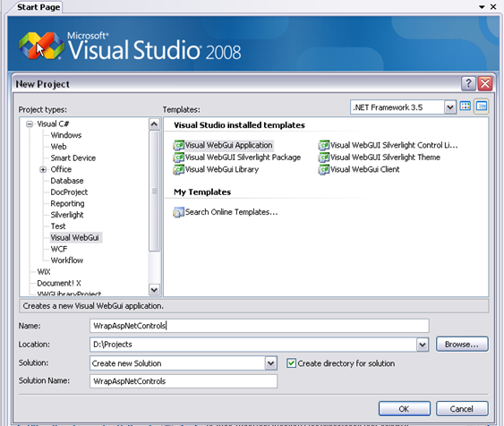This screenshot has width=504, height=426.
Task: Open the Location path dropdown
Action: coord(423,345)
